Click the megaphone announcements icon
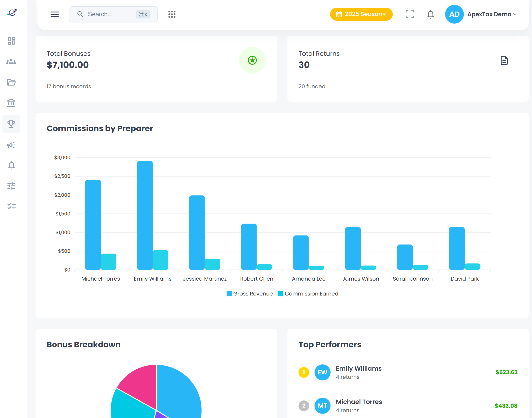 [11, 145]
